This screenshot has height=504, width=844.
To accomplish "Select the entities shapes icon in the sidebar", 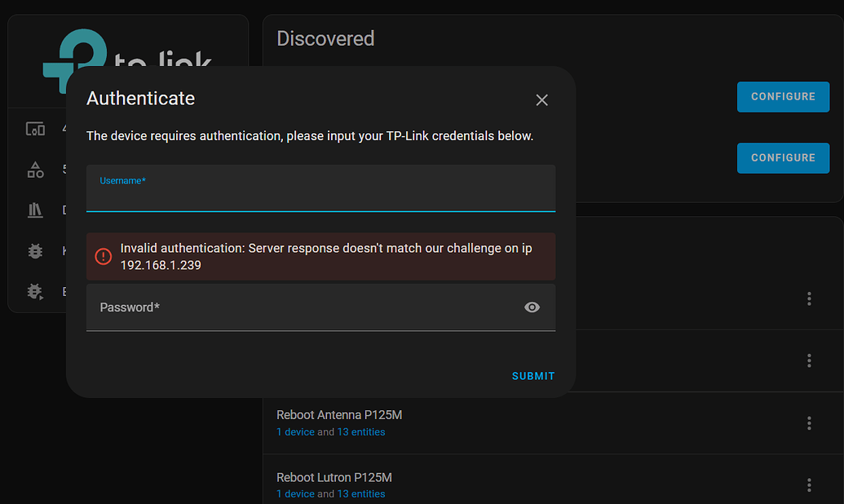I will click(x=35, y=170).
